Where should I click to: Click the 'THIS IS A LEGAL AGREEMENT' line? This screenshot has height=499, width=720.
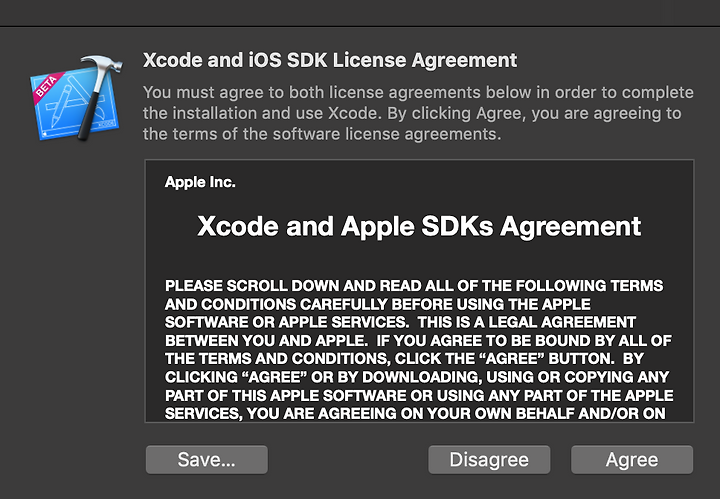coord(400,322)
